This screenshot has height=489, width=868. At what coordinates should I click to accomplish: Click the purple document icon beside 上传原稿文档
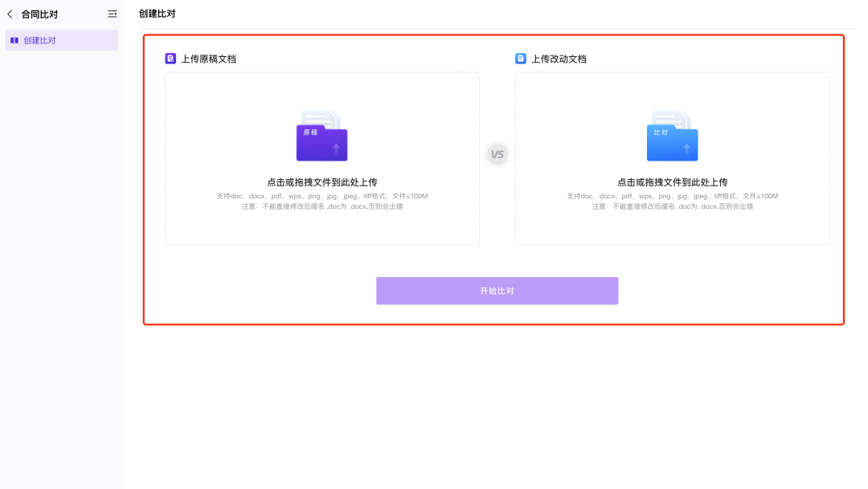point(170,59)
